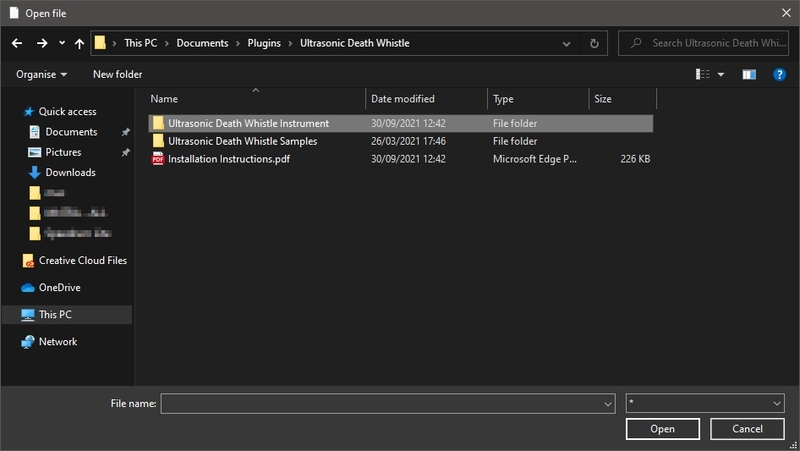
Task: Open the Help question mark icon
Action: pyautogui.click(x=779, y=74)
